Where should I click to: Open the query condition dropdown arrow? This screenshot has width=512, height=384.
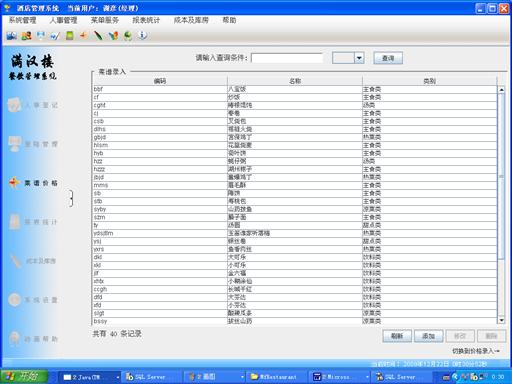coord(359,58)
